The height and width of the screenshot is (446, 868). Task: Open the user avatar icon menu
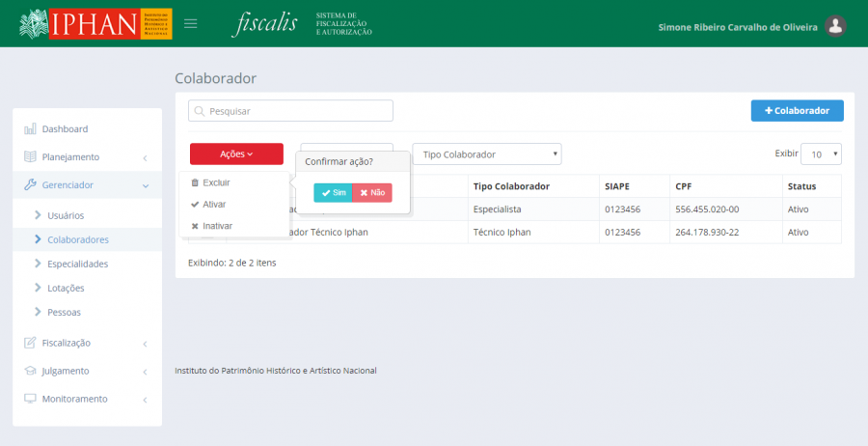836,27
